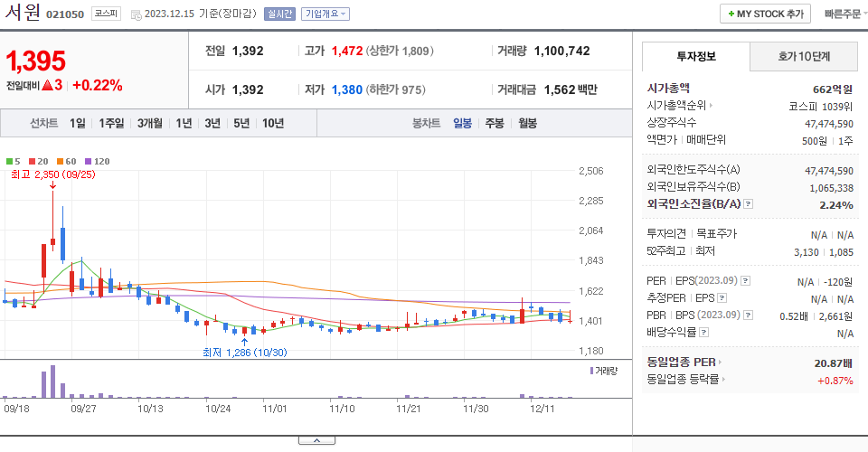Image resolution: width=868 pixels, height=452 pixels.
Task: Click the help icon beside PBR BPS (2023.09)
Action: point(748,315)
